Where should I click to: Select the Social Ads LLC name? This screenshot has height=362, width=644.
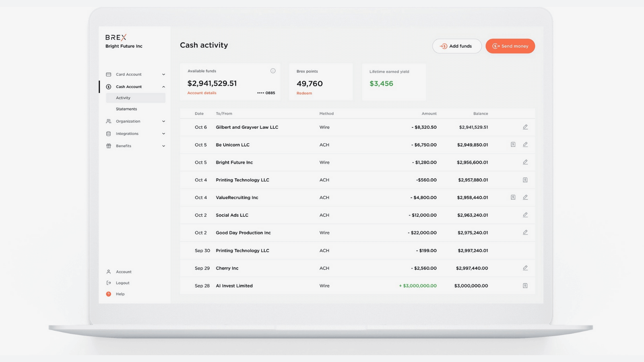tap(232, 215)
